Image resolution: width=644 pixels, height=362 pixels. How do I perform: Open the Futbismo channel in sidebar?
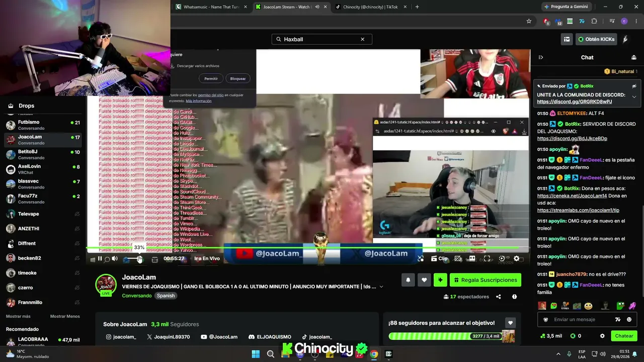[43, 125]
